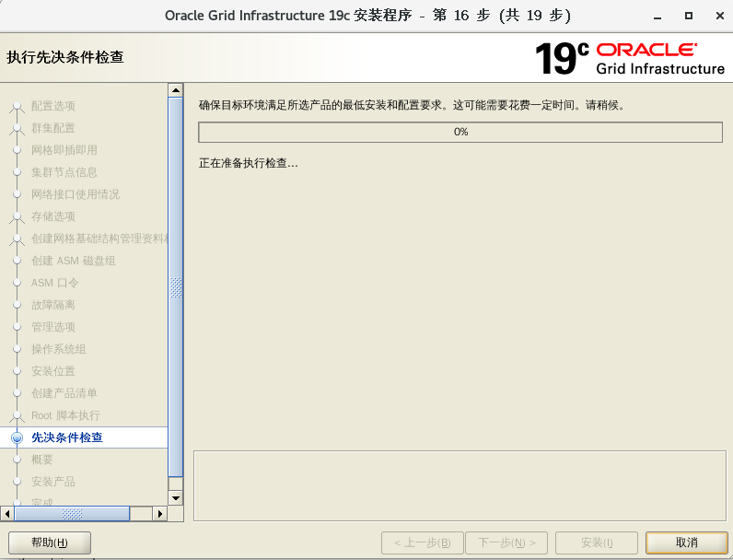Select the 故障隔离 step
Image resolution: width=733 pixels, height=560 pixels.
tap(52, 305)
